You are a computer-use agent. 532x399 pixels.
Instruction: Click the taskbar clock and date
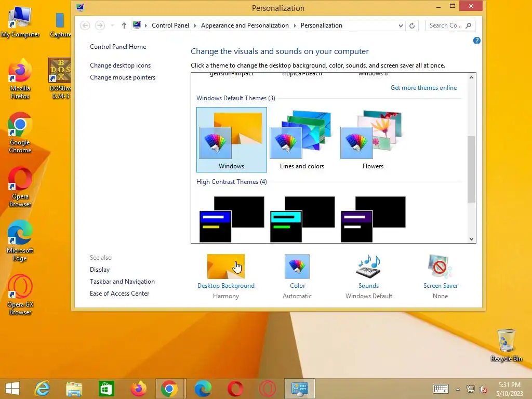tap(510, 389)
